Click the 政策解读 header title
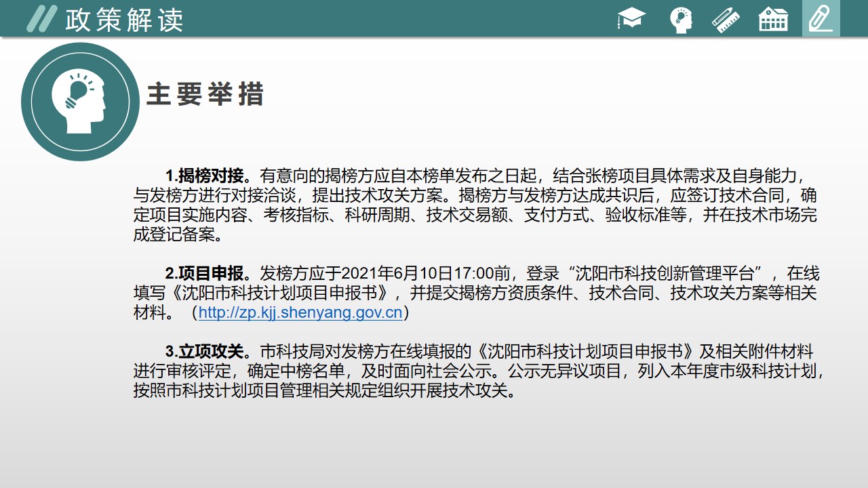 124,20
